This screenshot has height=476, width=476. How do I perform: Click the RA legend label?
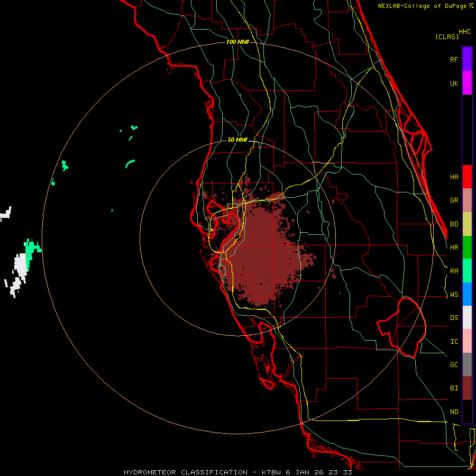click(x=454, y=271)
